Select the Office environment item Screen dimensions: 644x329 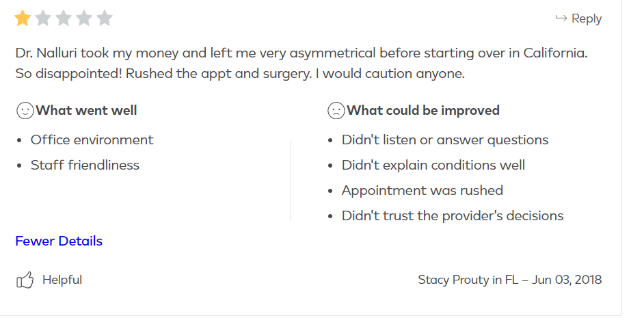point(92,140)
